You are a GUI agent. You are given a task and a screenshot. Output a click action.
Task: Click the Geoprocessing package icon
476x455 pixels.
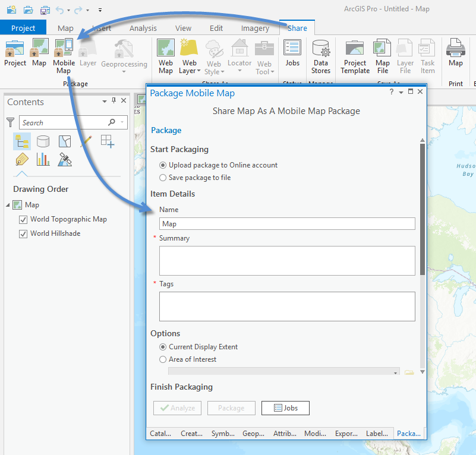(124, 49)
